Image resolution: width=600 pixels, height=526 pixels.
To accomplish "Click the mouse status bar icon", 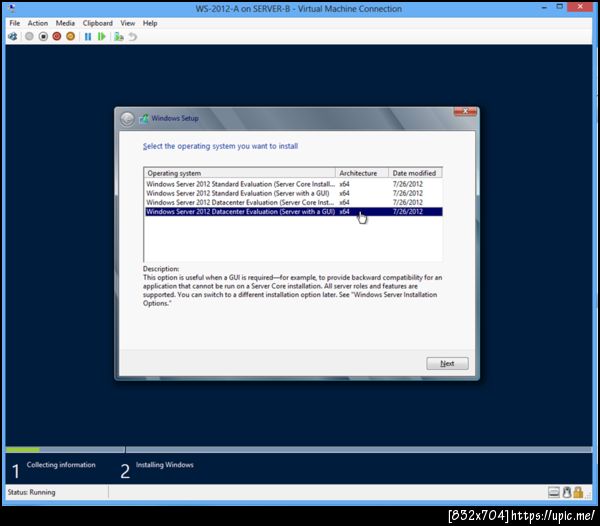I will pos(567,492).
